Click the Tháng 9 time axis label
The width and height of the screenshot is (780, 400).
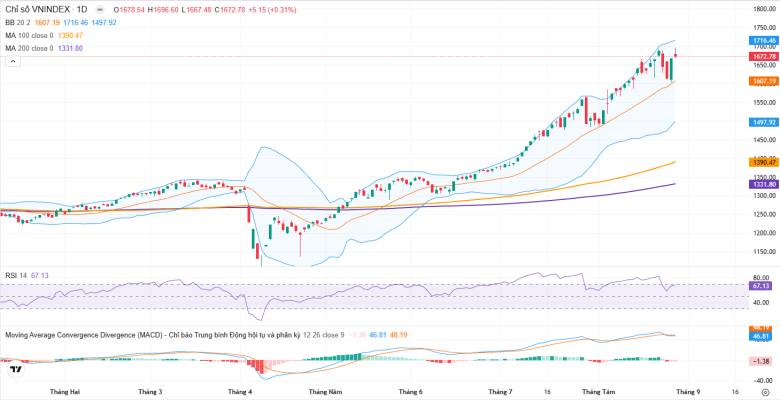(689, 392)
